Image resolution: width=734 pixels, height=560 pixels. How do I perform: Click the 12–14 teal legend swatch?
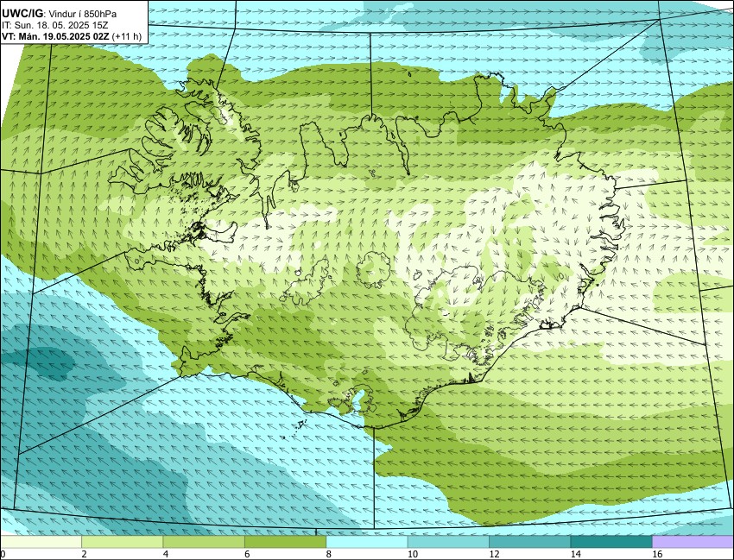click(x=529, y=542)
